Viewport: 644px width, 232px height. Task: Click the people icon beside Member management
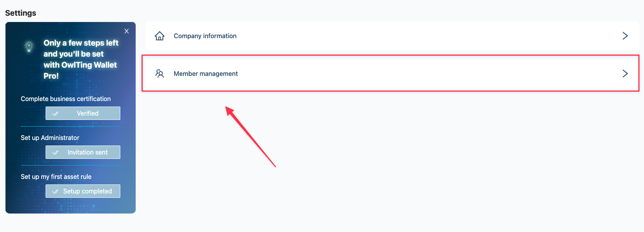pyautogui.click(x=160, y=74)
